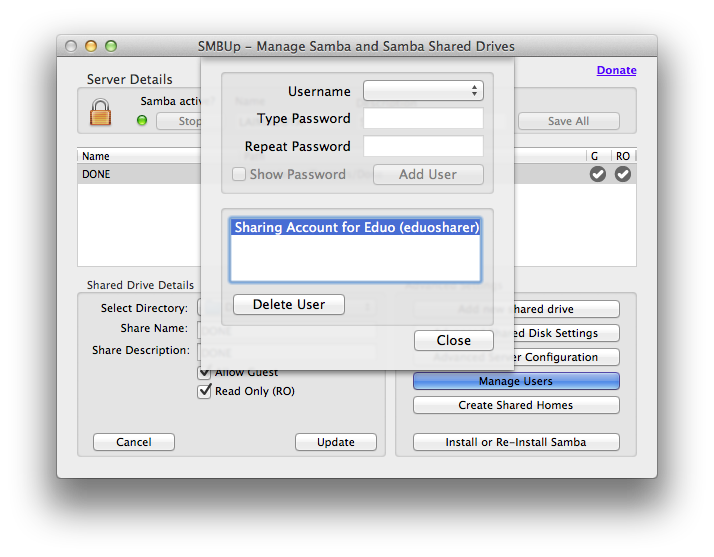Click the Cancel button
The image size is (714, 557).
point(134,442)
